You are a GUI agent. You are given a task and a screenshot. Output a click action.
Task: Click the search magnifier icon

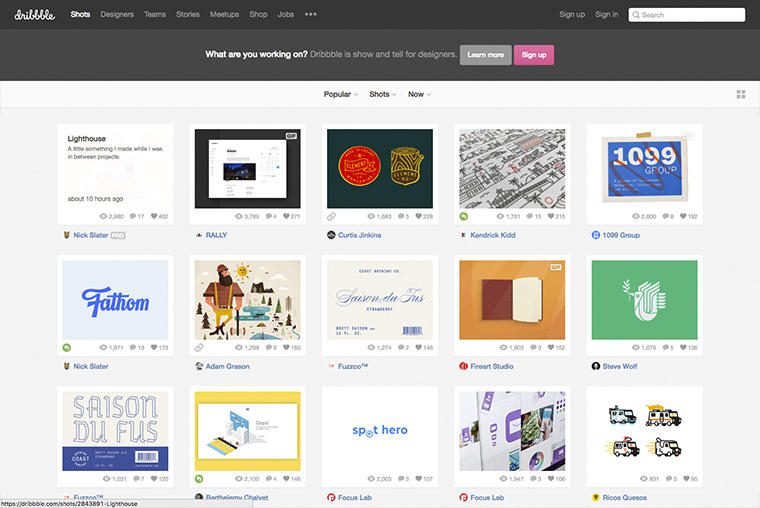pyautogui.click(x=635, y=15)
